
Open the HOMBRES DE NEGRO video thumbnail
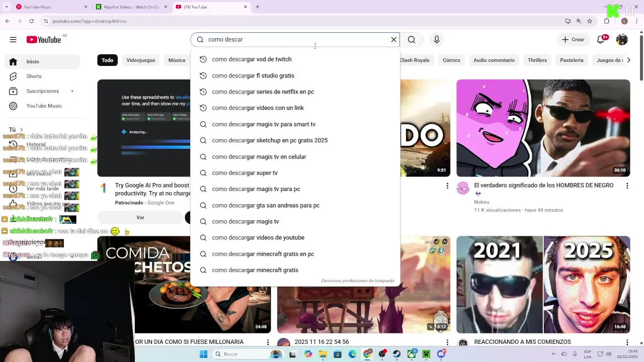click(x=543, y=128)
